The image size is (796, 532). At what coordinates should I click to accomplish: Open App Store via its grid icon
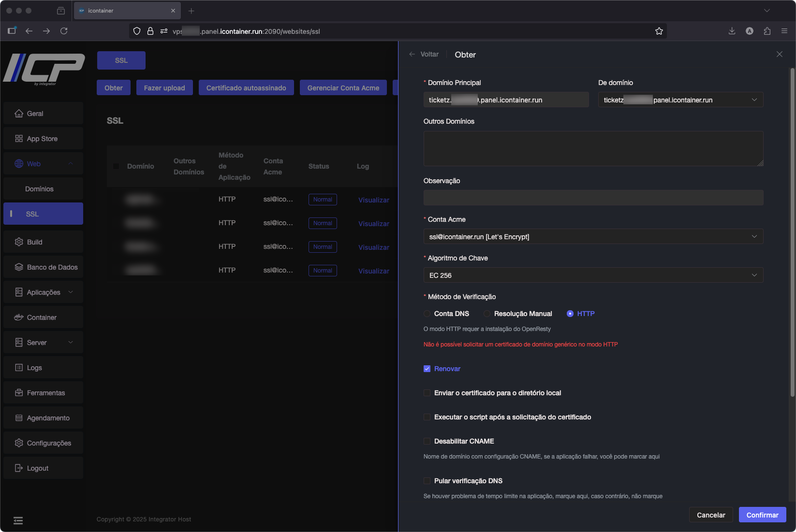pos(19,139)
